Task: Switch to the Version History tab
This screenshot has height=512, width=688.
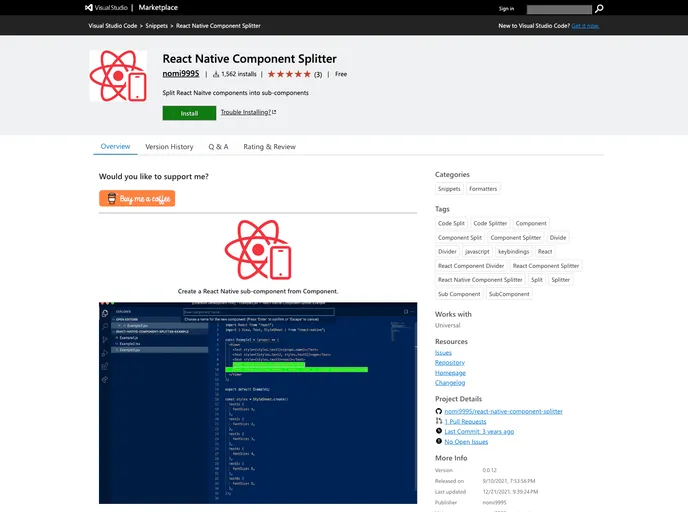Action: [x=169, y=147]
